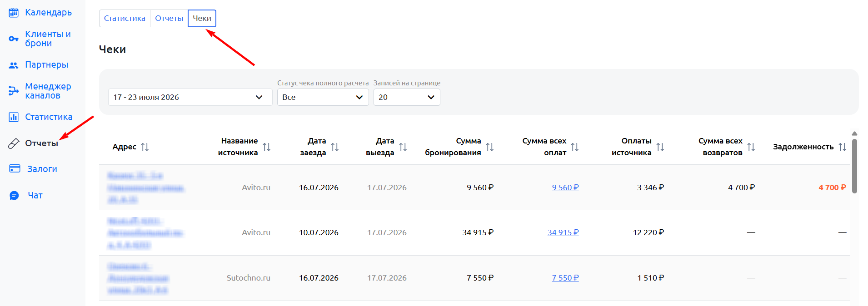Sort by Сумма всех возвратов arrows
The image size is (868, 306).
[x=751, y=147]
